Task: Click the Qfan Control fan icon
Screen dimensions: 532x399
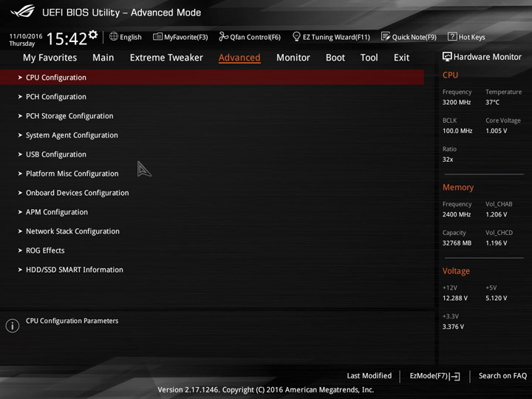Action: coord(223,36)
